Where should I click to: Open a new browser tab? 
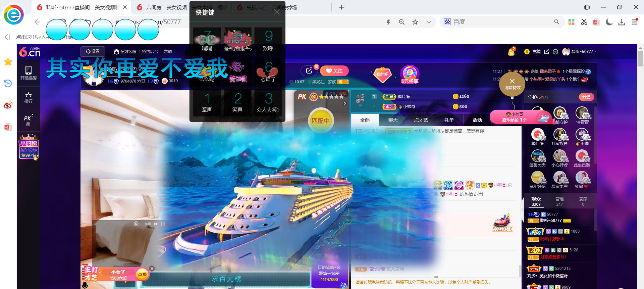pos(341,7)
